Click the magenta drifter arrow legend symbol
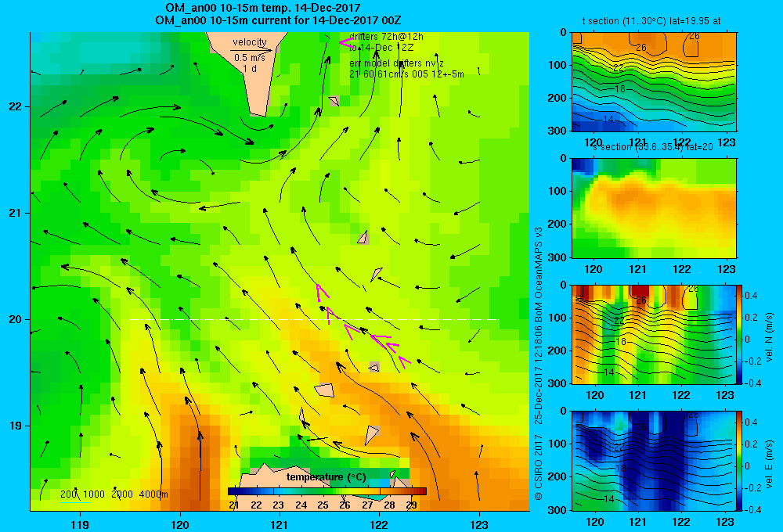 pos(345,43)
